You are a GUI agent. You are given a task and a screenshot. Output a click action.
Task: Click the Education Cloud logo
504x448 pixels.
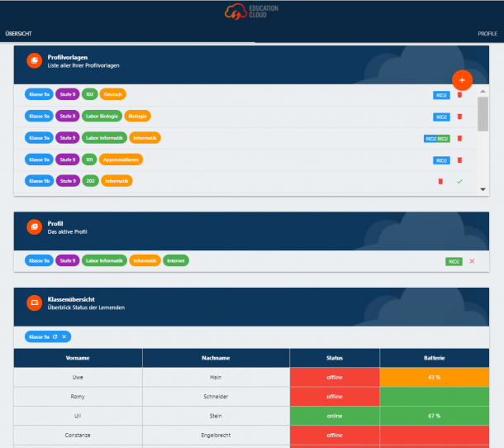pyautogui.click(x=251, y=12)
